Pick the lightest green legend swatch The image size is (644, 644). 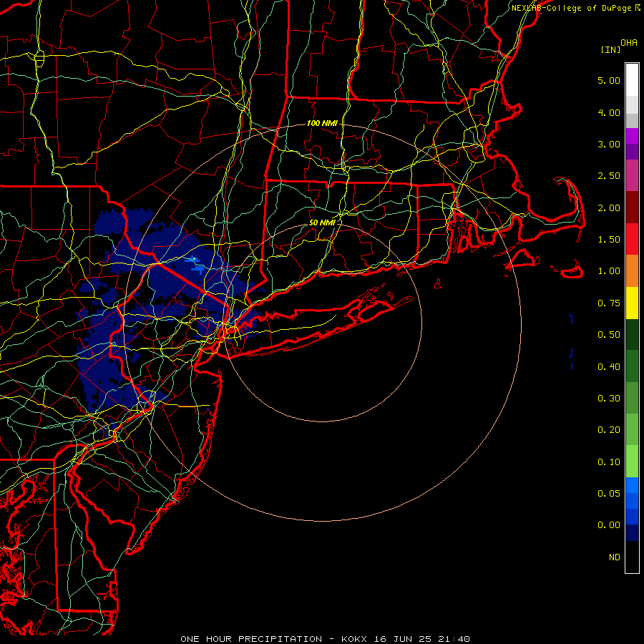point(632,462)
